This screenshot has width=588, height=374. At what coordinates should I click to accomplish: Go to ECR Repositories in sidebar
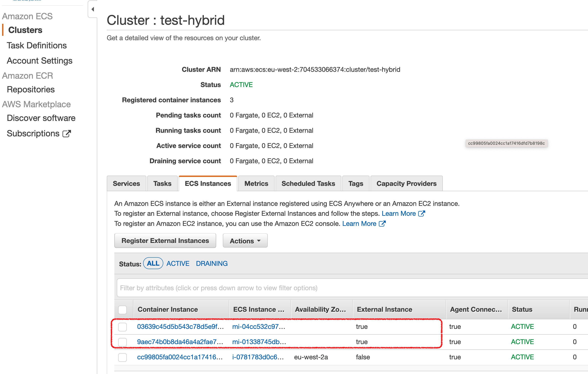(31, 90)
